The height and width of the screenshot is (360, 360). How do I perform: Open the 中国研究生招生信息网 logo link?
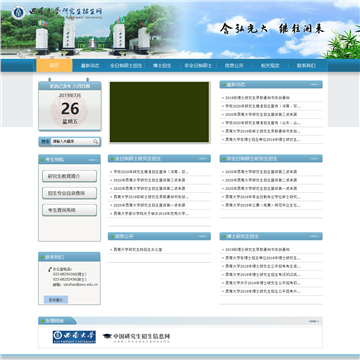(x=136, y=337)
